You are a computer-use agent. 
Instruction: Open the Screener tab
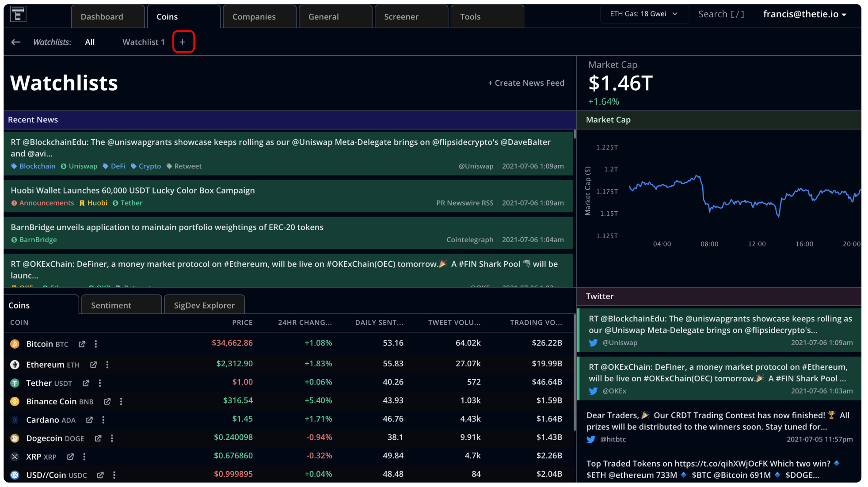coord(401,17)
